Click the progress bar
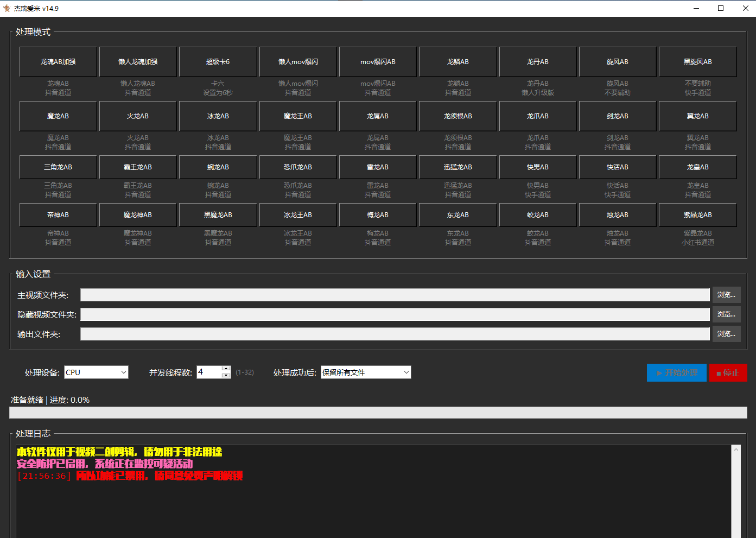This screenshot has width=756, height=538. point(378,413)
